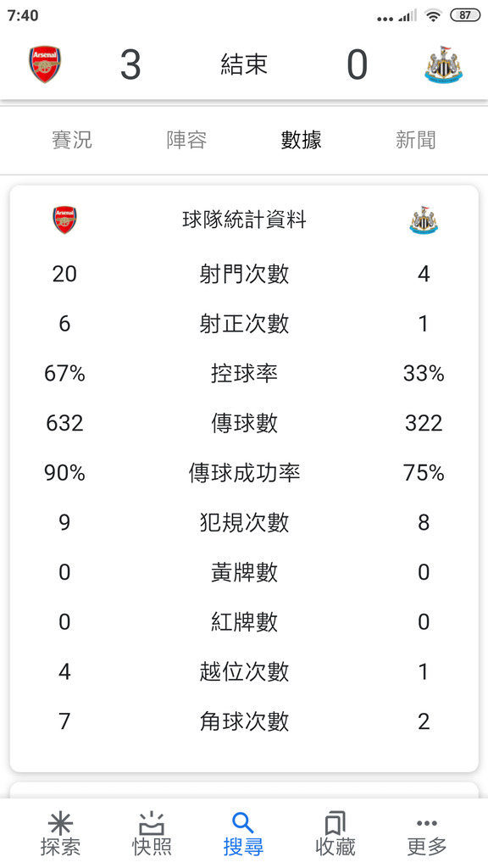Tap Arsenal logo in team stats card

(x=64, y=220)
